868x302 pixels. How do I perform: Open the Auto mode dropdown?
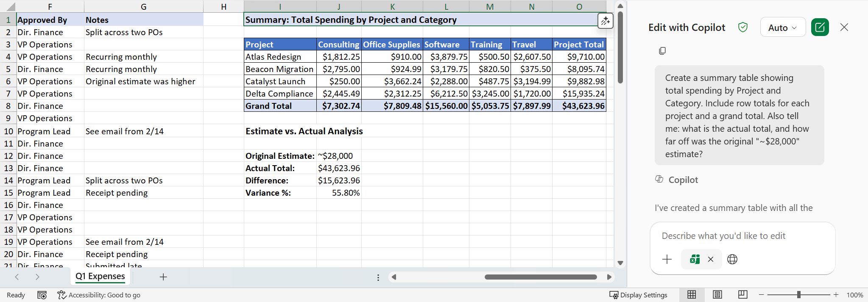[x=783, y=28]
